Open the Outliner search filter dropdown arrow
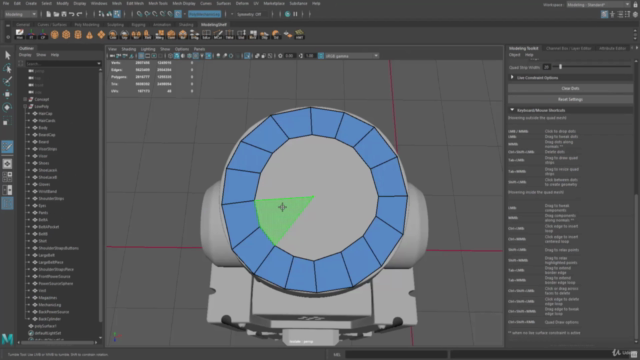The image size is (640, 360). [x=98, y=64]
